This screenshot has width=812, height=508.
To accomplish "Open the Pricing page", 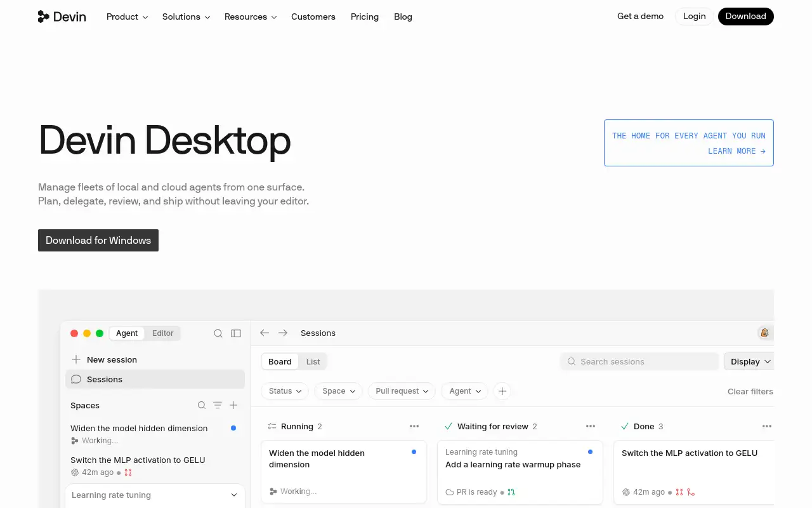I will point(365,17).
